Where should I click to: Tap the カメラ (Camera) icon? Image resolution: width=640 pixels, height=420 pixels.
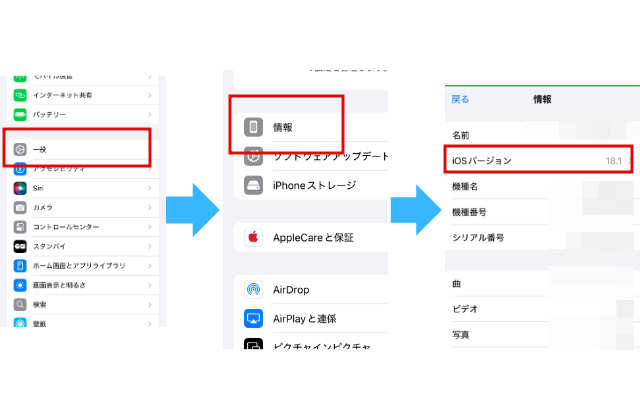pyautogui.click(x=20, y=207)
